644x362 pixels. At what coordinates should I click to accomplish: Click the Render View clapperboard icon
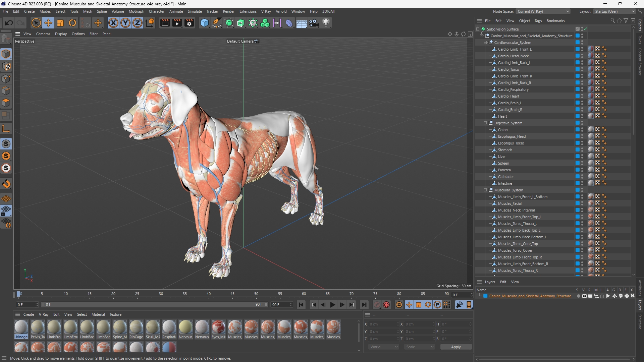pyautogui.click(x=165, y=23)
